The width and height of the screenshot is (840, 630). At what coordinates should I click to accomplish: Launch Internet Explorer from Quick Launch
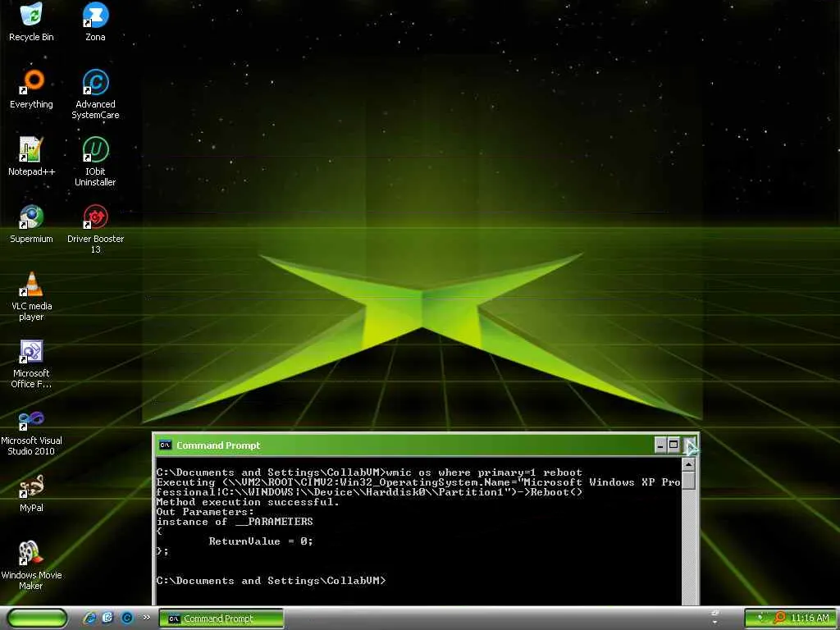90,618
